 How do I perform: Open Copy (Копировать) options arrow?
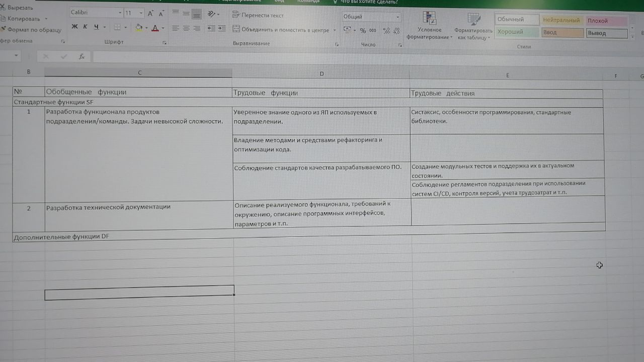(x=46, y=19)
